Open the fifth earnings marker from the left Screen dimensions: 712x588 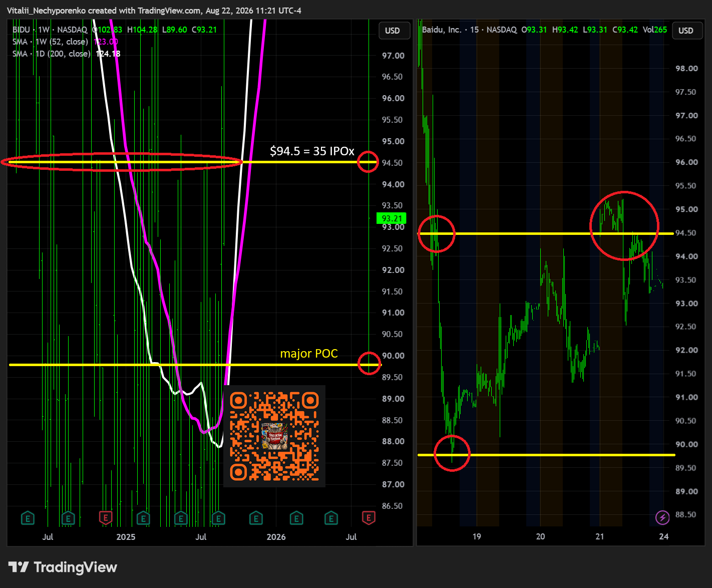[x=181, y=518]
